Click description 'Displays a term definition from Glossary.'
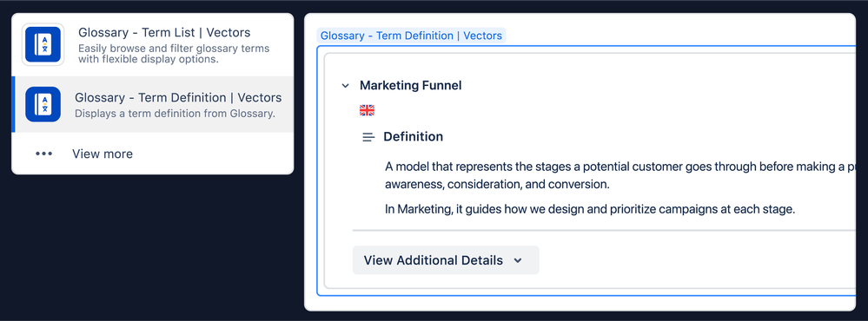This screenshot has width=868, height=321. [175, 114]
